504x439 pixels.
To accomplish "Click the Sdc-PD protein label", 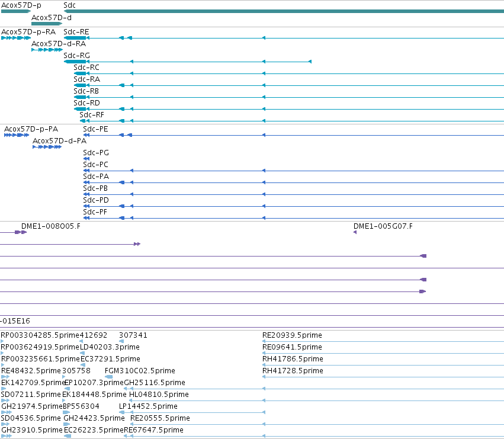I will coord(96,200).
